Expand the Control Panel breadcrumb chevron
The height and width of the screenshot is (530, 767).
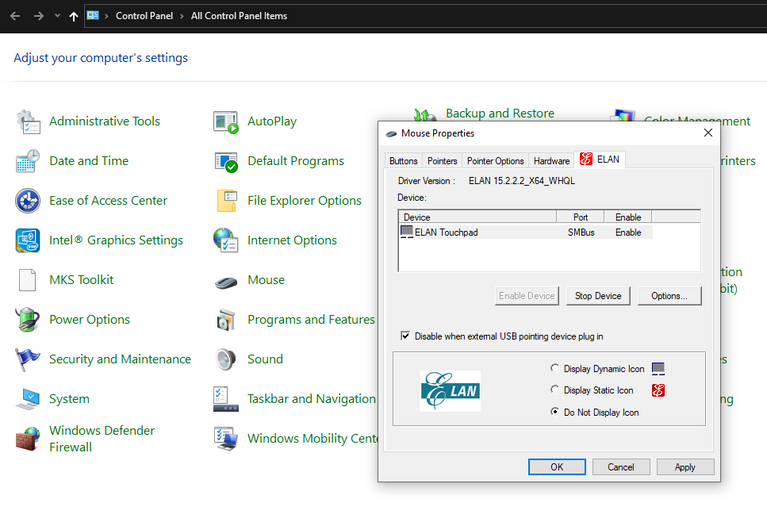pos(108,16)
